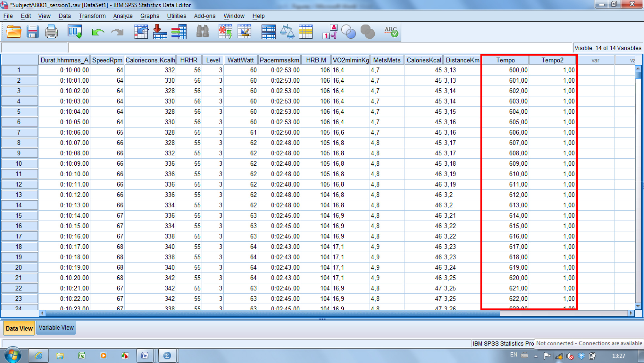Viewport: 644px width, 363px height.
Task: Select the Data View tab
Action: 19,328
